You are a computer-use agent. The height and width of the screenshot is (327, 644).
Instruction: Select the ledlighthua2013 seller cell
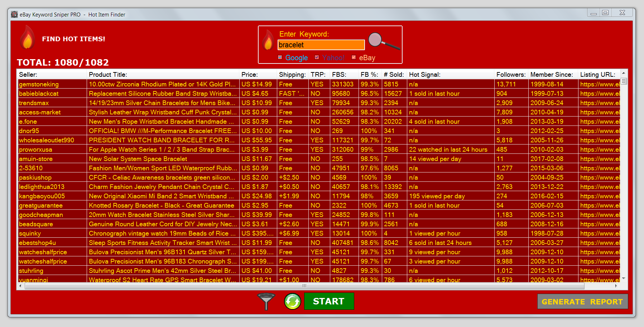[x=52, y=187]
